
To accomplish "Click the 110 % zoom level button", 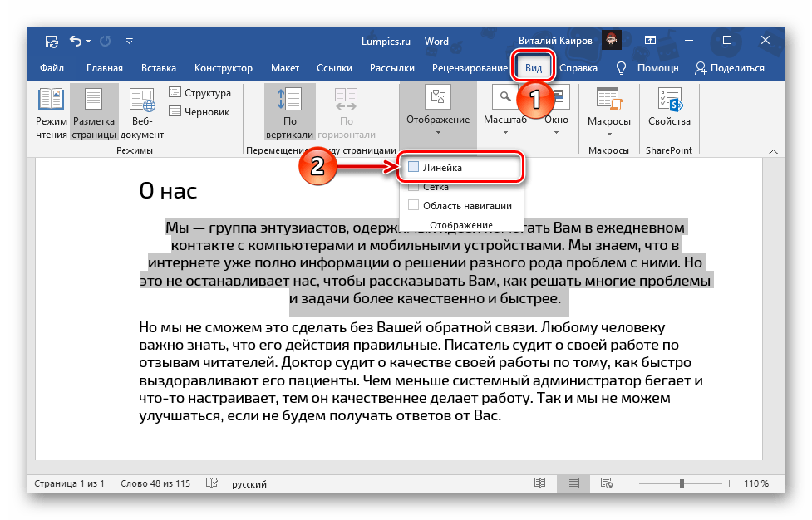I will pos(755,483).
